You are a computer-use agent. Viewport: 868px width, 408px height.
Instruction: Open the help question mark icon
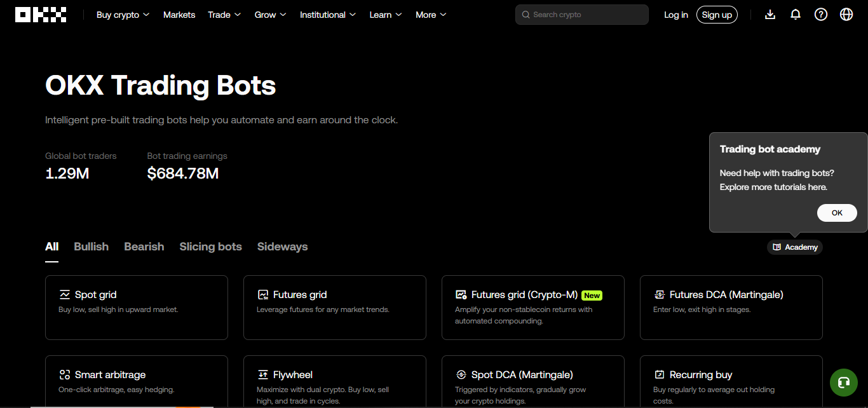click(x=821, y=15)
